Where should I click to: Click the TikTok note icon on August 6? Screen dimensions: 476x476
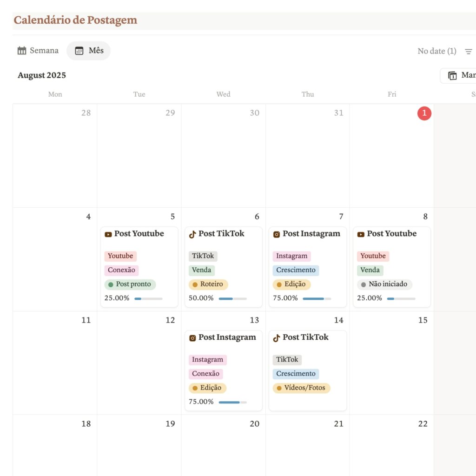[192, 234]
